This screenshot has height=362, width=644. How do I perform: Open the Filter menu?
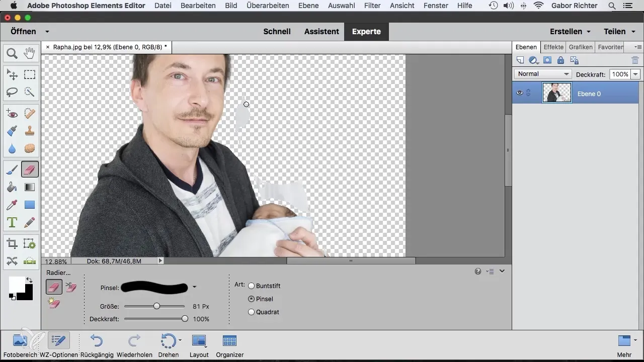coord(372,6)
